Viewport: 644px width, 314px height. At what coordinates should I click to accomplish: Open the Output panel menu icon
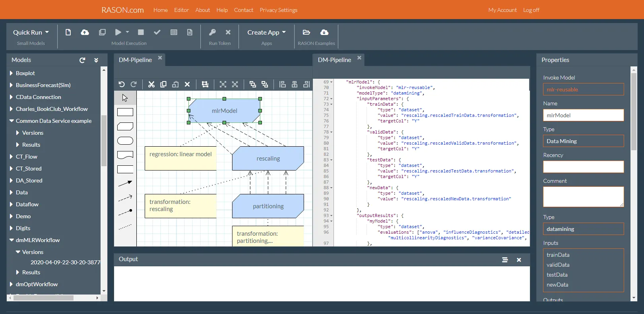(x=505, y=260)
